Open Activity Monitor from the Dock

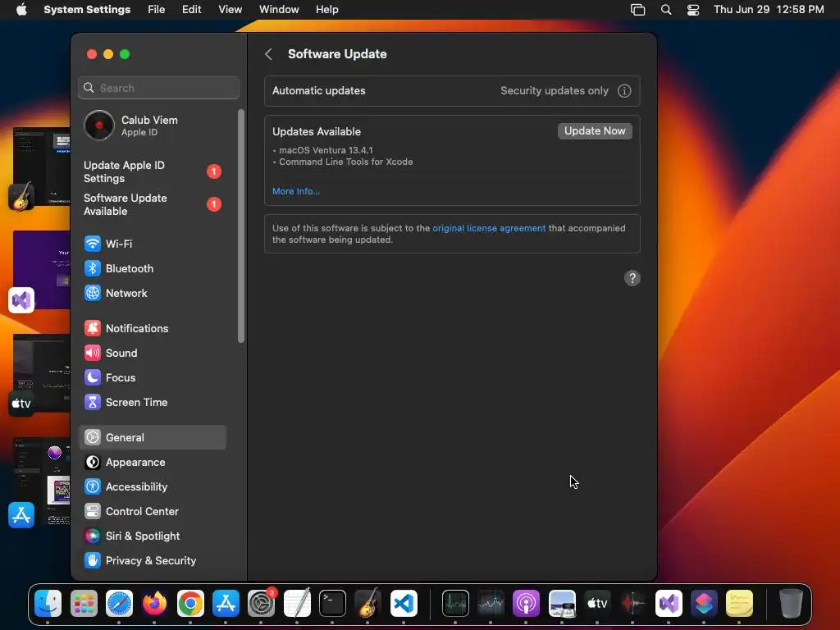click(x=455, y=603)
